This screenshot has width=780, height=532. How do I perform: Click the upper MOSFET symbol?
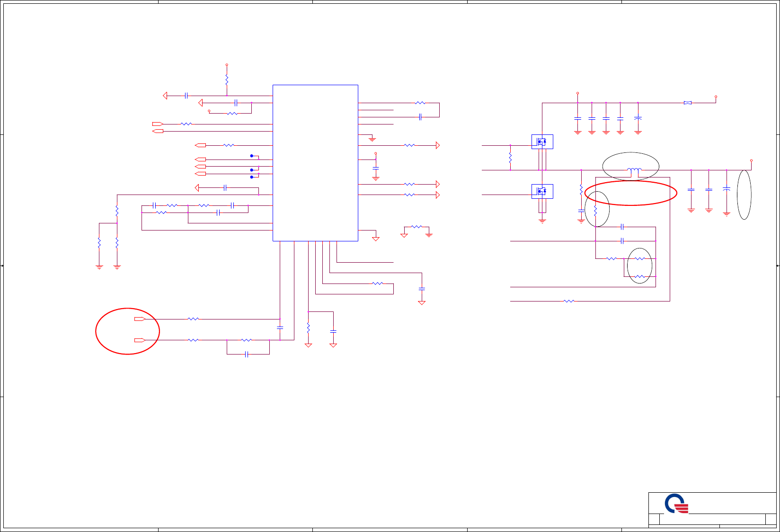[x=542, y=142]
